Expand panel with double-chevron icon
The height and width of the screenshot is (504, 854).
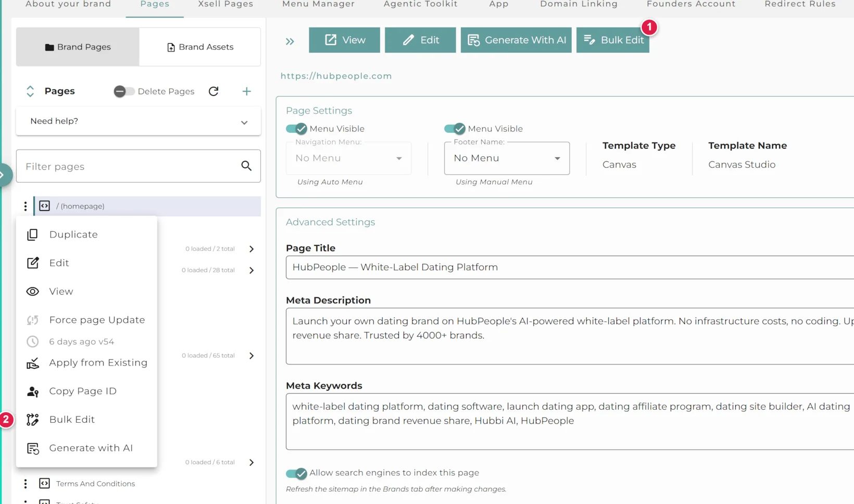[x=290, y=41]
